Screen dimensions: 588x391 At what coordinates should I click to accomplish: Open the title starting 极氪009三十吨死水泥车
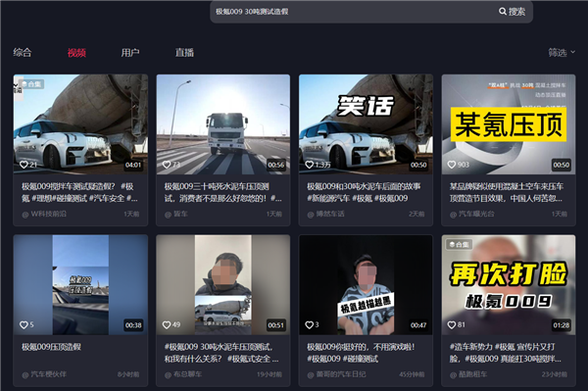pos(222,192)
